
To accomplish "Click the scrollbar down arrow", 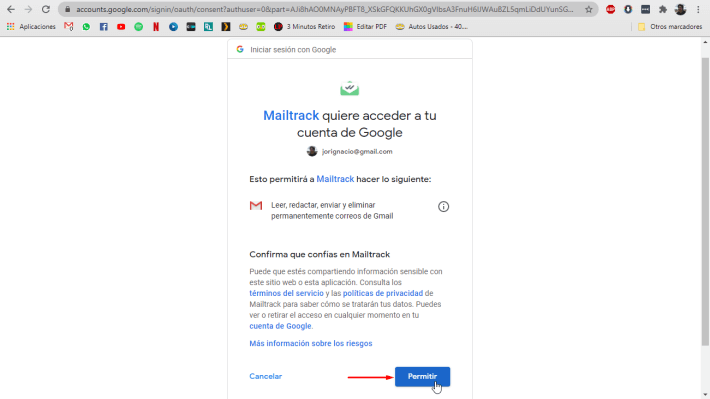I will [x=705, y=394].
